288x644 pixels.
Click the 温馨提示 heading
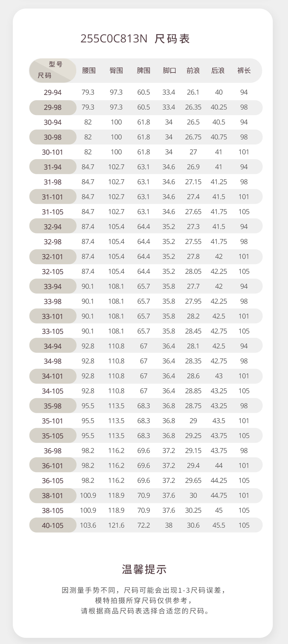point(144,569)
